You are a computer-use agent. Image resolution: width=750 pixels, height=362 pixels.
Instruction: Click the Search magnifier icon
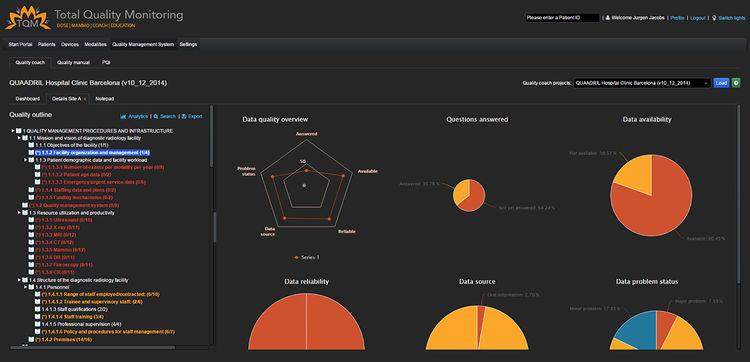(156, 116)
